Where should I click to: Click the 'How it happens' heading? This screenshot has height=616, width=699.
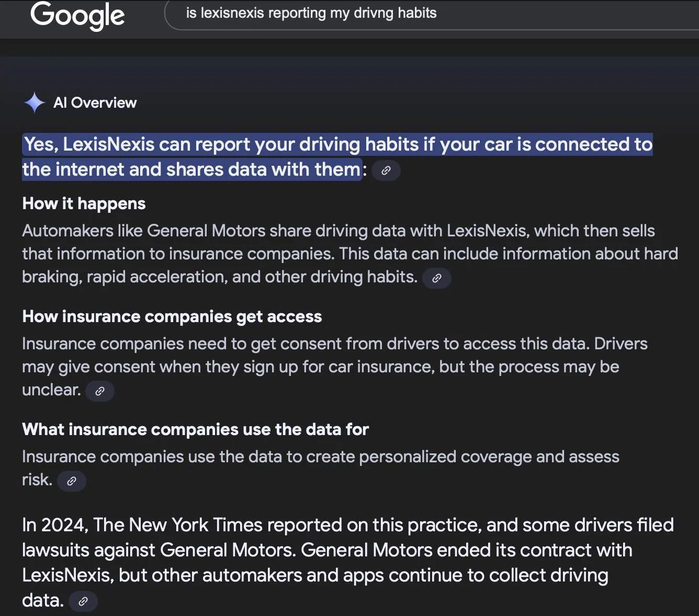coord(84,203)
